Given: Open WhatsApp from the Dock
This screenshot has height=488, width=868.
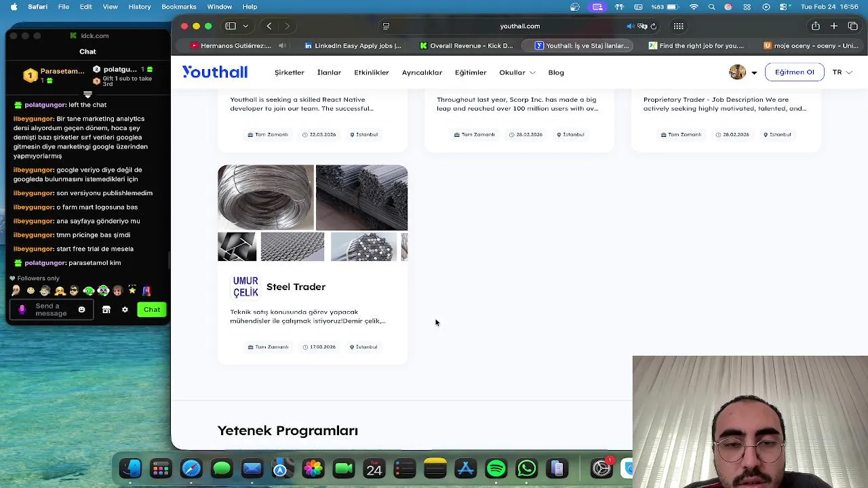Looking at the screenshot, I should click(527, 468).
